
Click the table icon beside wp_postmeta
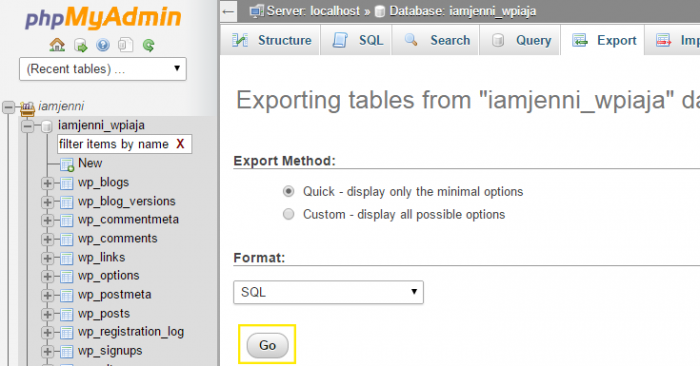point(67,295)
